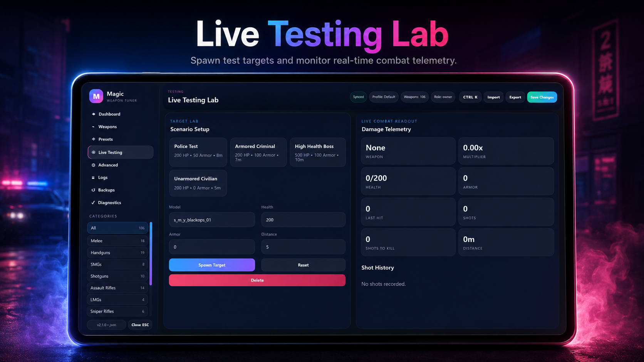This screenshot has height=362, width=644.
Task: Click the Reset button
Action: point(303,265)
